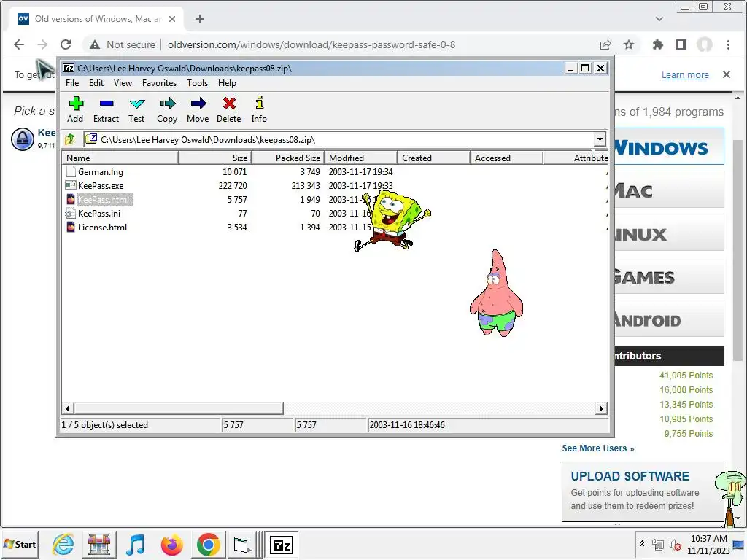
Task: Sort by the Name column header
Action: tap(120, 158)
